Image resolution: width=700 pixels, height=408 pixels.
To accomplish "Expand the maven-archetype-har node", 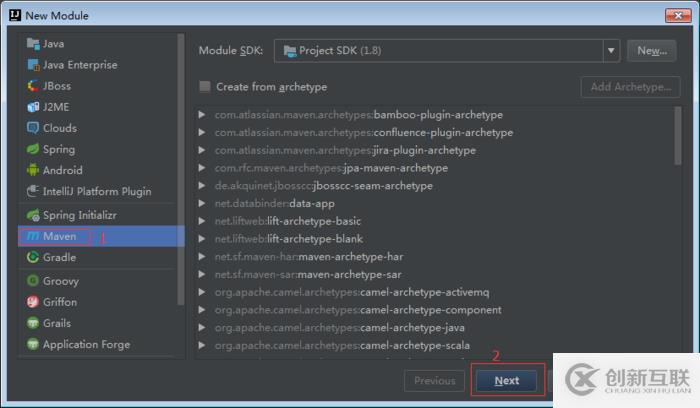I will pos(202,257).
